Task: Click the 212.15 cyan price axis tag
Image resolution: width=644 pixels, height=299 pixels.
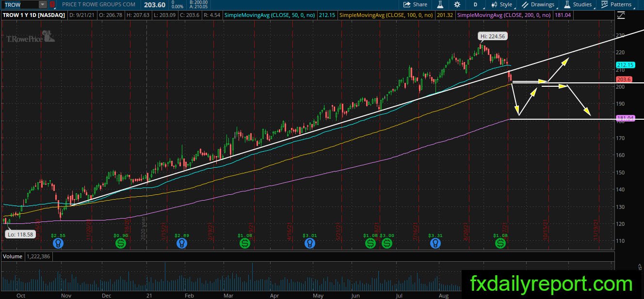Action: click(x=625, y=65)
